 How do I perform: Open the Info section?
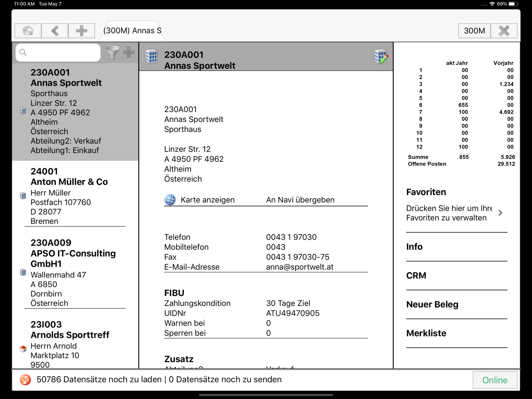tap(414, 247)
